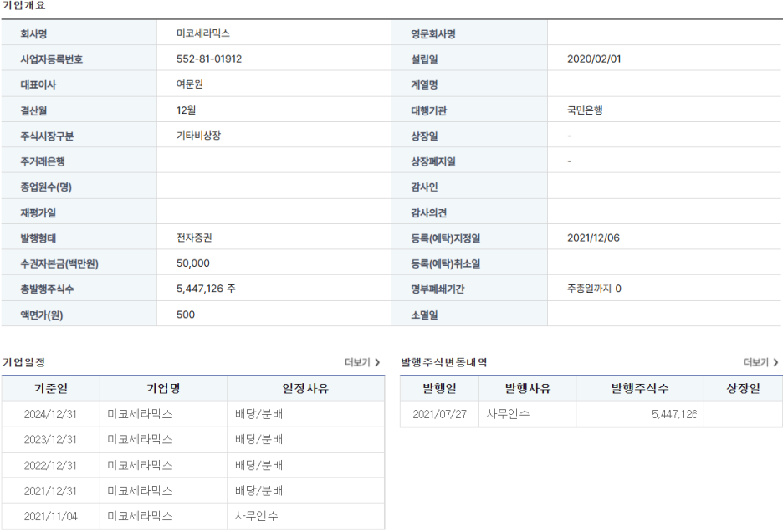Click the chevron arrow next to 기업일정 더보기
Screen dimensions: 783x532
377,362
